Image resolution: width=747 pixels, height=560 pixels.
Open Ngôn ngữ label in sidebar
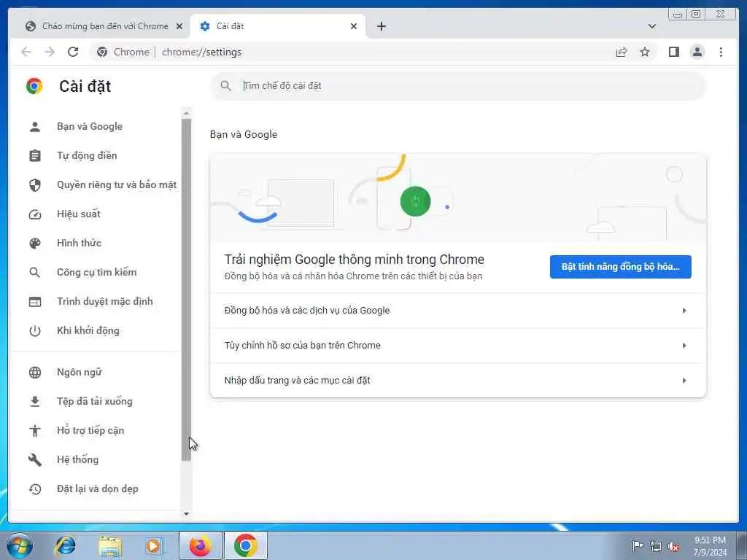point(79,373)
